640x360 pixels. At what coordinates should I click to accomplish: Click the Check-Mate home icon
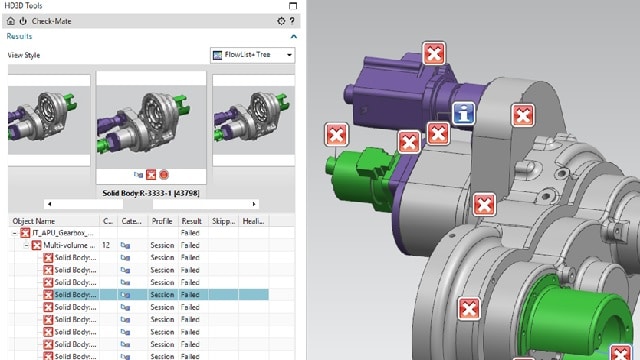(x=11, y=21)
